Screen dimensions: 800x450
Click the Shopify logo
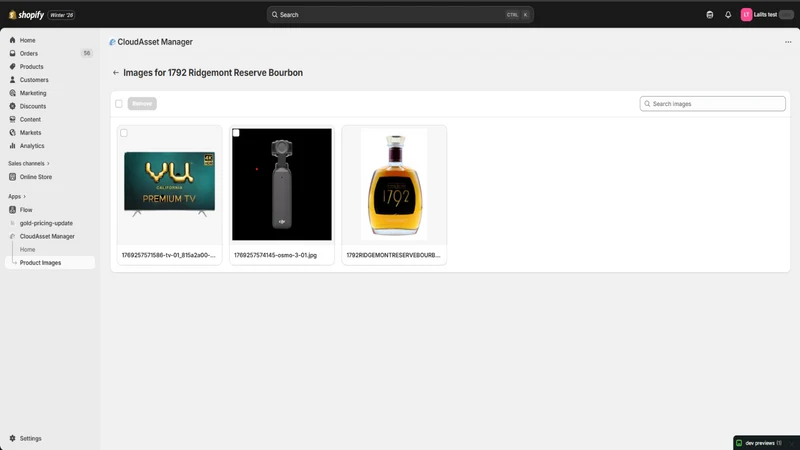tap(27, 15)
